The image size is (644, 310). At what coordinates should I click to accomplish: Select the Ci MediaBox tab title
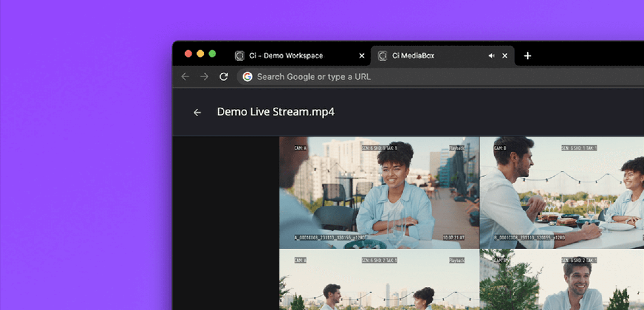click(413, 56)
